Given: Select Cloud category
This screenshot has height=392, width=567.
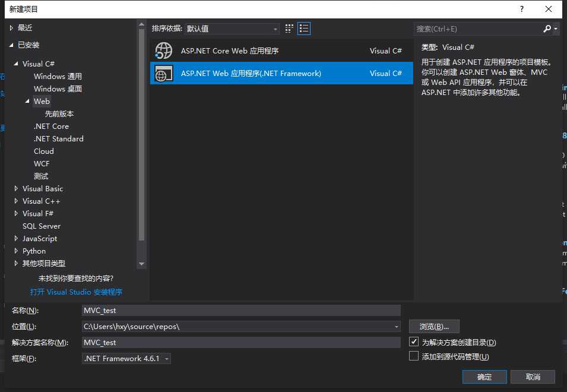Looking at the screenshot, I should click(x=44, y=151).
